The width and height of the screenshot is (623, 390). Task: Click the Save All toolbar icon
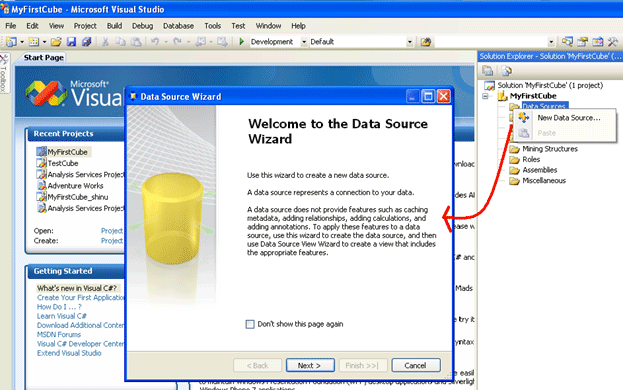click(87, 42)
